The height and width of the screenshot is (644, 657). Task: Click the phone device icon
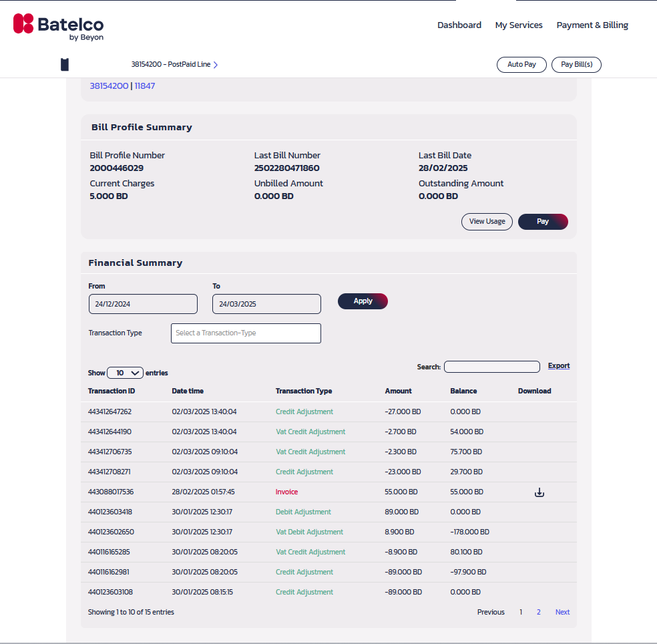click(65, 65)
